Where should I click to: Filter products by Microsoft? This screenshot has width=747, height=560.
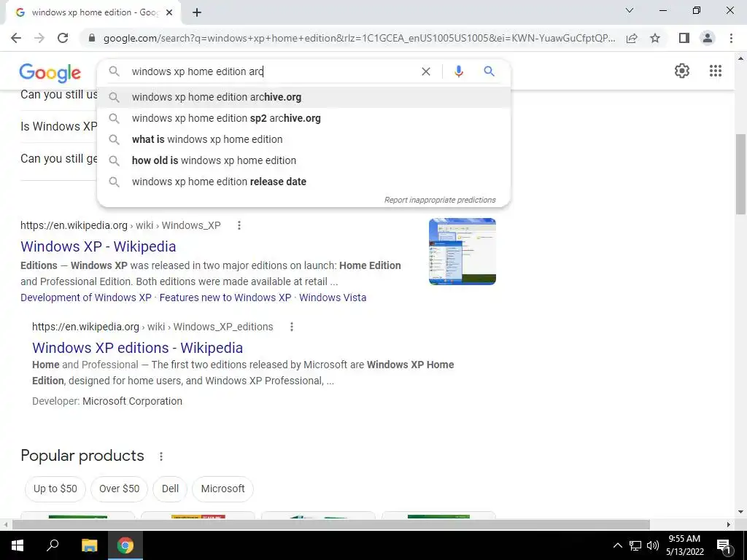222,489
